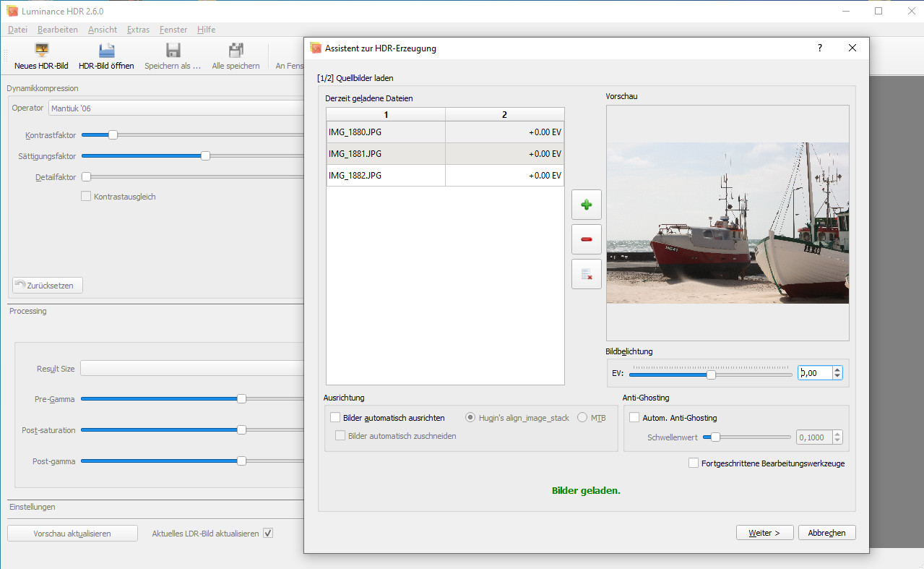
Task: Open the Extras menu
Action: [138, 30]
